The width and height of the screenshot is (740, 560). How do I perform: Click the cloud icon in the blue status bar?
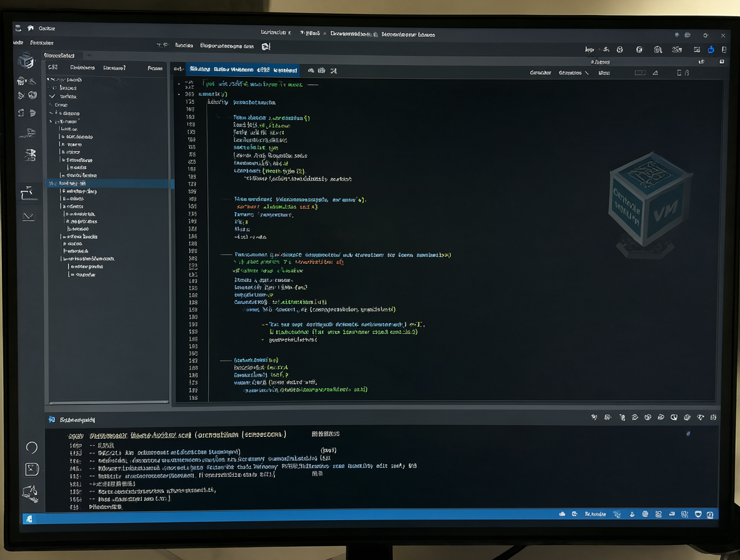[562, 514]
